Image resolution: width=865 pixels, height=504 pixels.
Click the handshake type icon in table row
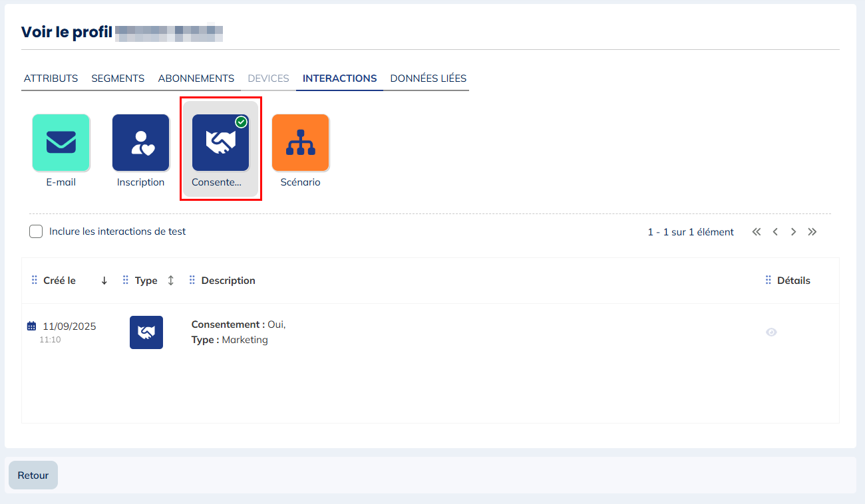146,332
